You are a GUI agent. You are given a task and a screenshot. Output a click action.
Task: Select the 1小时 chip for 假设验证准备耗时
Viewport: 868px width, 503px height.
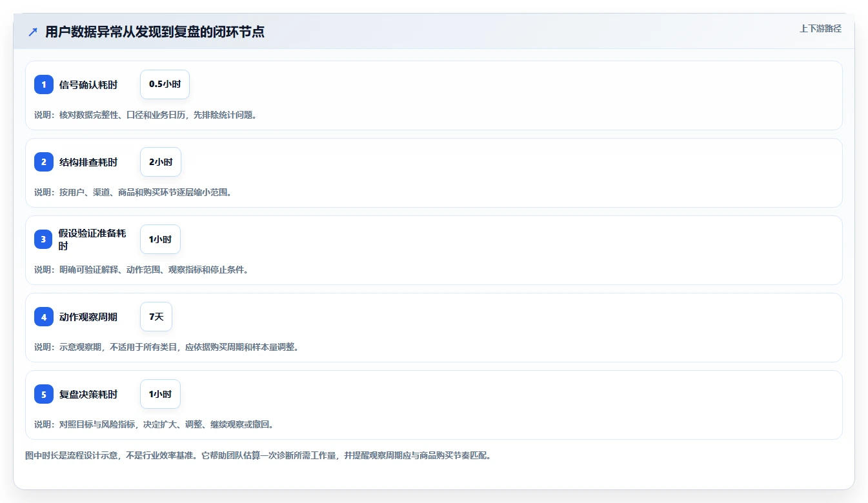click(x=160, y=239)
